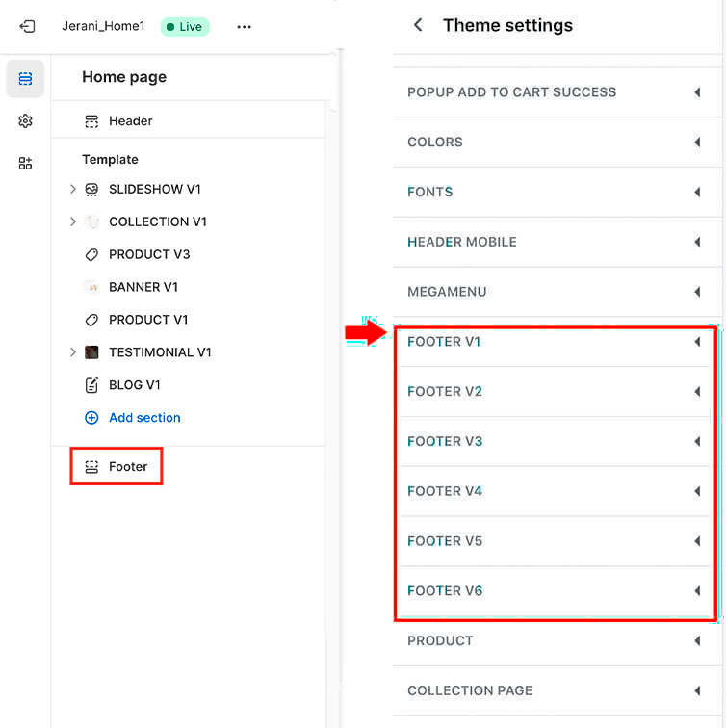Select the Footer section item

(117, 467)
